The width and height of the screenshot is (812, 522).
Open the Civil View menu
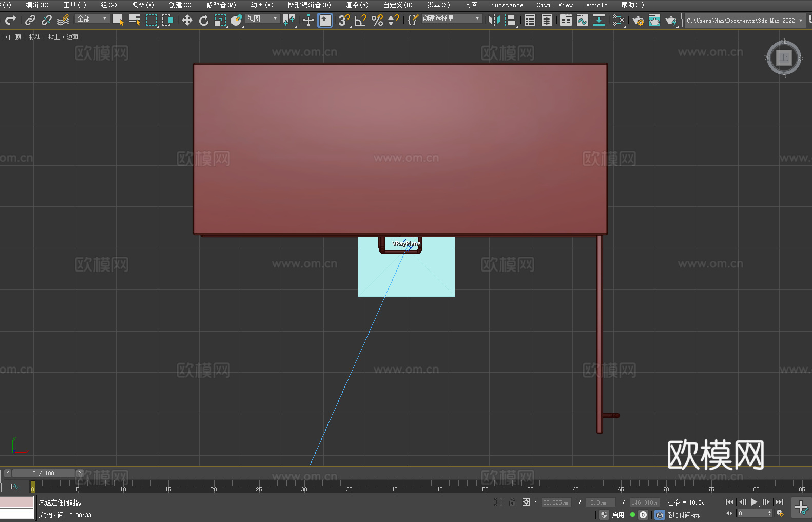click(x=554, y=5)
